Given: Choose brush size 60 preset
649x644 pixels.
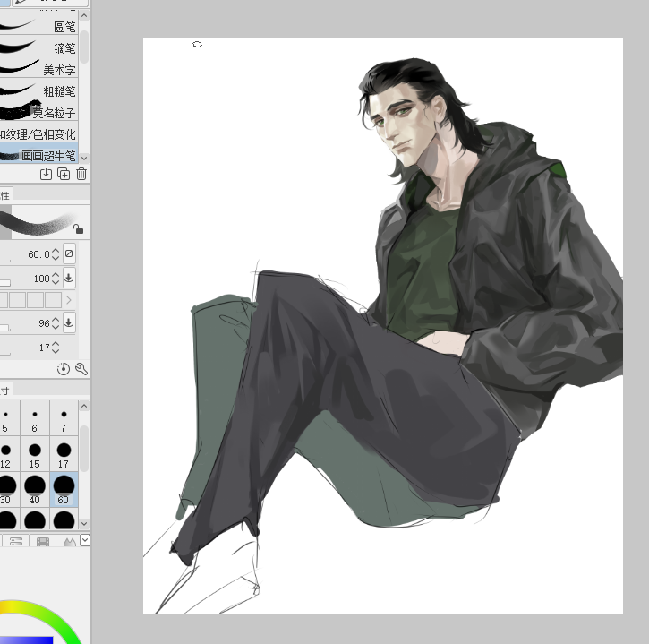Looking at the screenshot, I should click(x=64, y=490).
